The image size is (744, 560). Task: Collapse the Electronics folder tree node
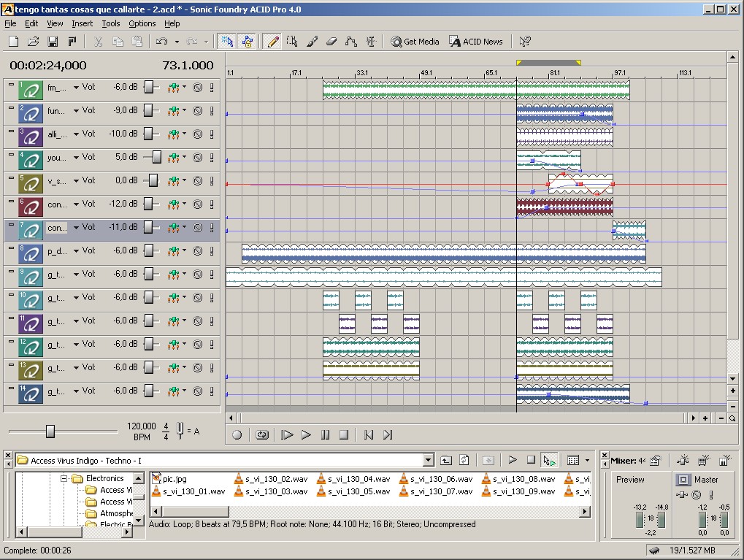[64, 478]
